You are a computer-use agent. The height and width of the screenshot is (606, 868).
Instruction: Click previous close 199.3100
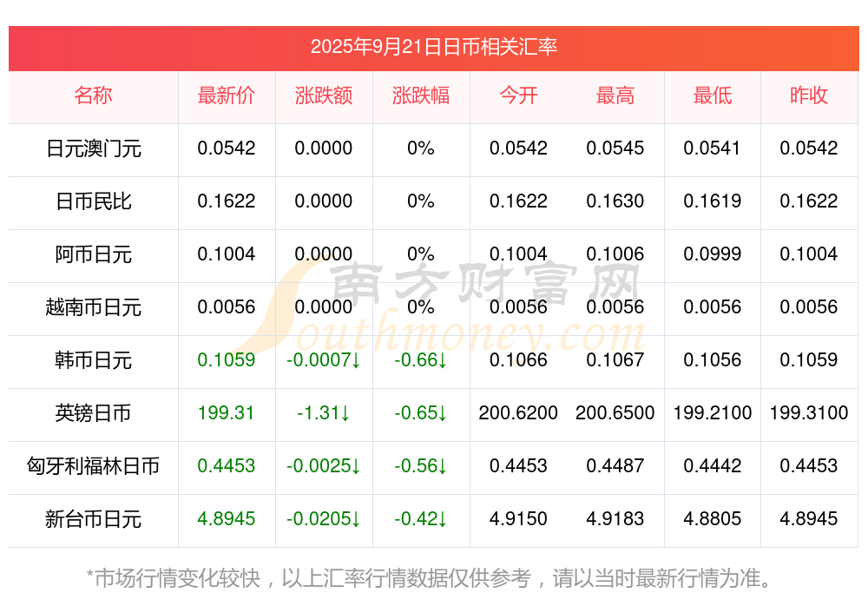click(809, 412)
